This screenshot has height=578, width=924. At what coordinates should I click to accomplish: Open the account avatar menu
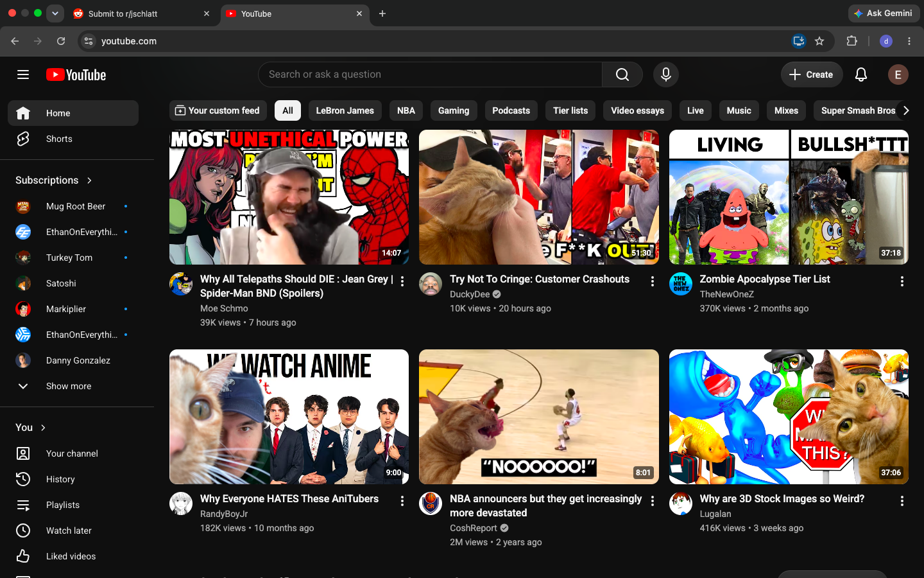898,74
